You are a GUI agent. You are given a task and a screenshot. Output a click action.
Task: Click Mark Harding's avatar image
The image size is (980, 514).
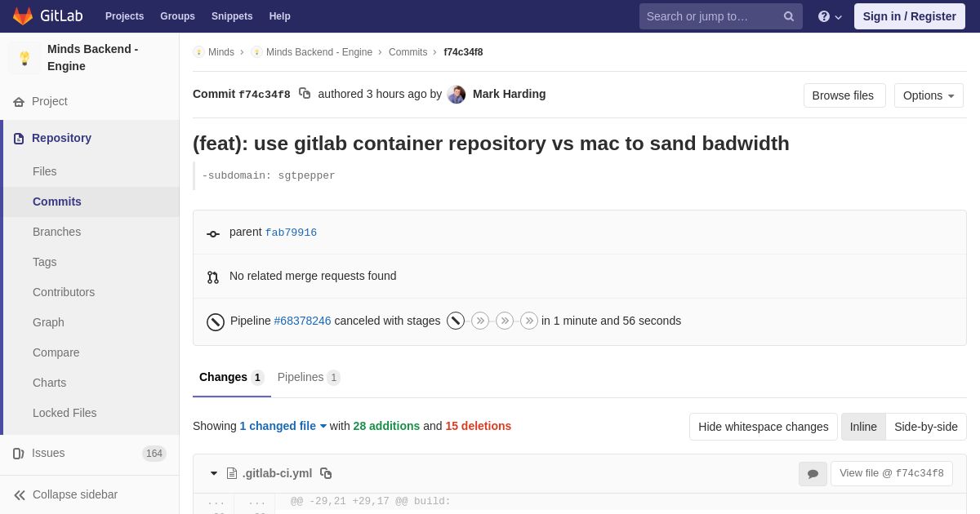pos(457,95)
